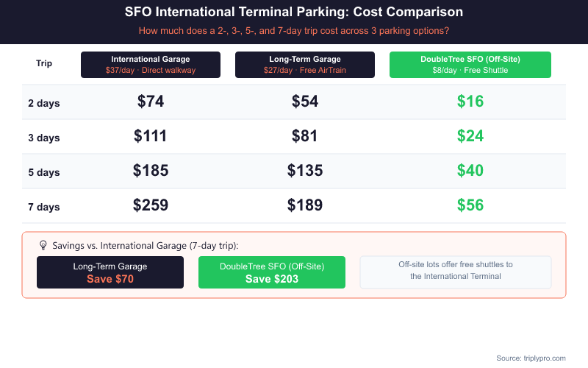
Task: Click the off-site free shuttles note
Action: click(x=455, y=271)
